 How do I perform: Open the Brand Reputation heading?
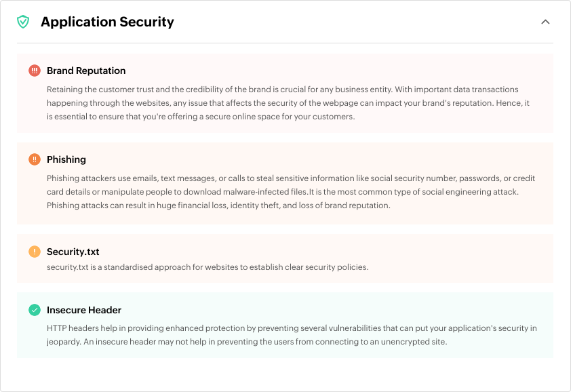click(86, 70)
